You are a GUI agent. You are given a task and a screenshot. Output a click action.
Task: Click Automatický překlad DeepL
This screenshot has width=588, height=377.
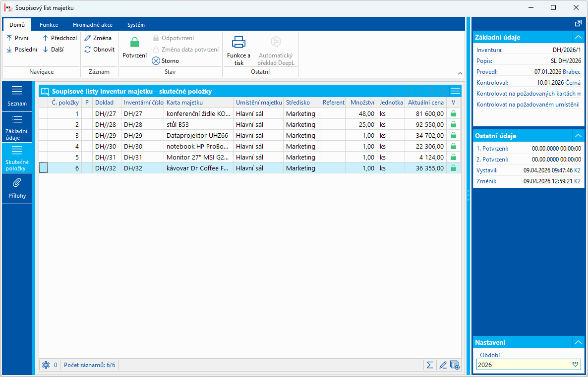[x=276, y=51]
